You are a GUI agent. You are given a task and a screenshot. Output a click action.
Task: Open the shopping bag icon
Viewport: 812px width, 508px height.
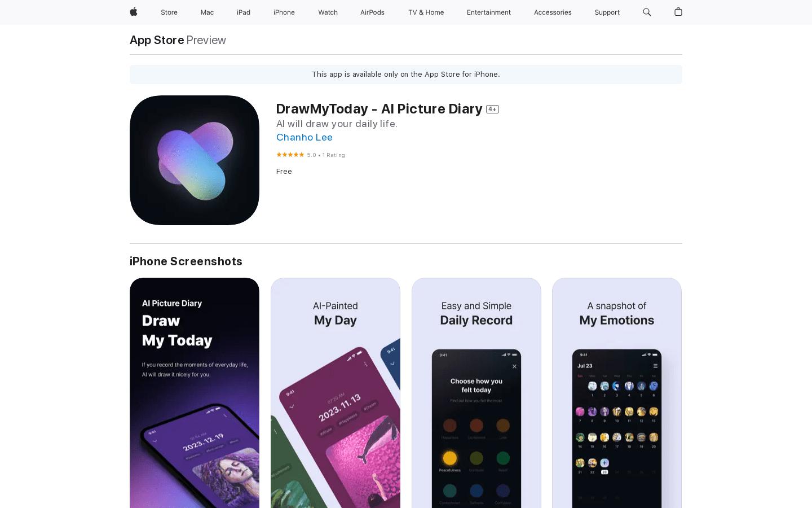(678, 12)
